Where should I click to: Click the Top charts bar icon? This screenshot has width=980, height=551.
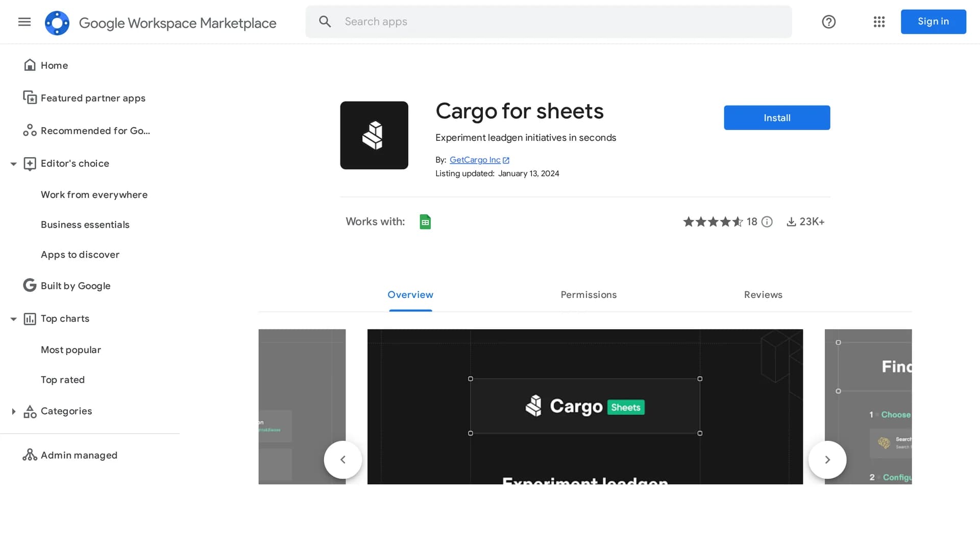click(x=30, y=319)
